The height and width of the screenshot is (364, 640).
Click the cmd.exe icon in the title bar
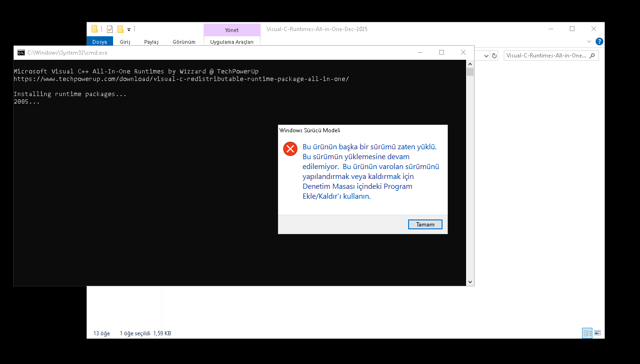pos(21,53)
